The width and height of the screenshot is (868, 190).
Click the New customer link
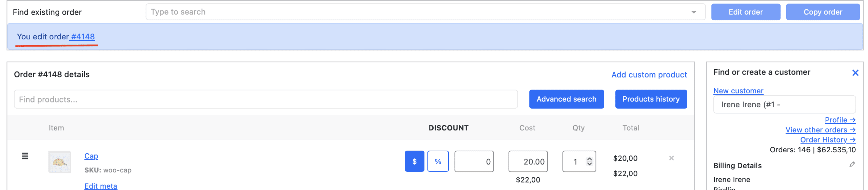(738, 91)
